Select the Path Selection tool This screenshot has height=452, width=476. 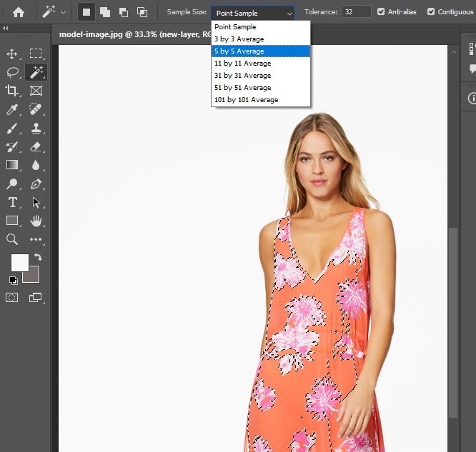[x=36, y=202]
